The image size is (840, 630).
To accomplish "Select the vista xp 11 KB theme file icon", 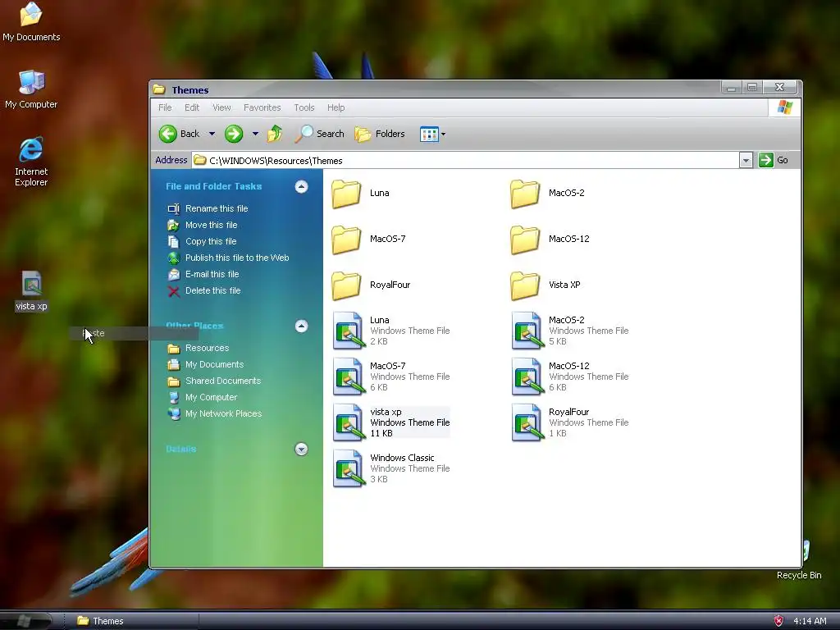I will point(349,423).
